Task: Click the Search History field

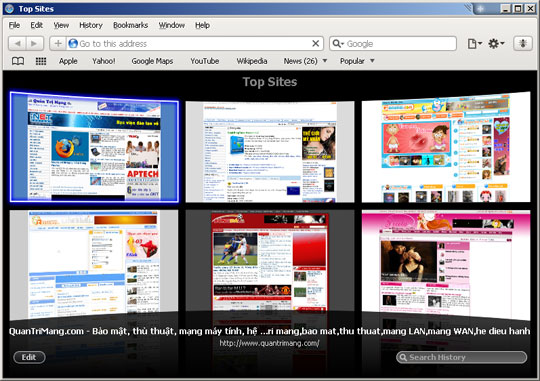Action: [x=461, y=357]
